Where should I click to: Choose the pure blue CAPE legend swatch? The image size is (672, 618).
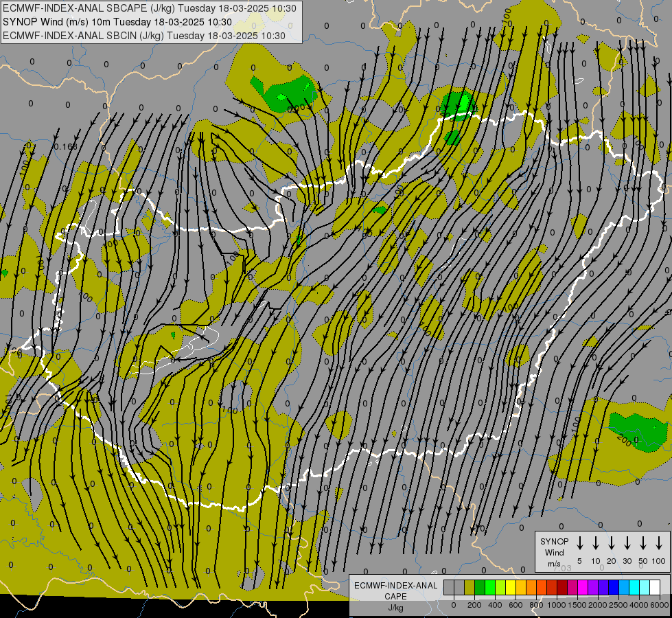[614, 587]
